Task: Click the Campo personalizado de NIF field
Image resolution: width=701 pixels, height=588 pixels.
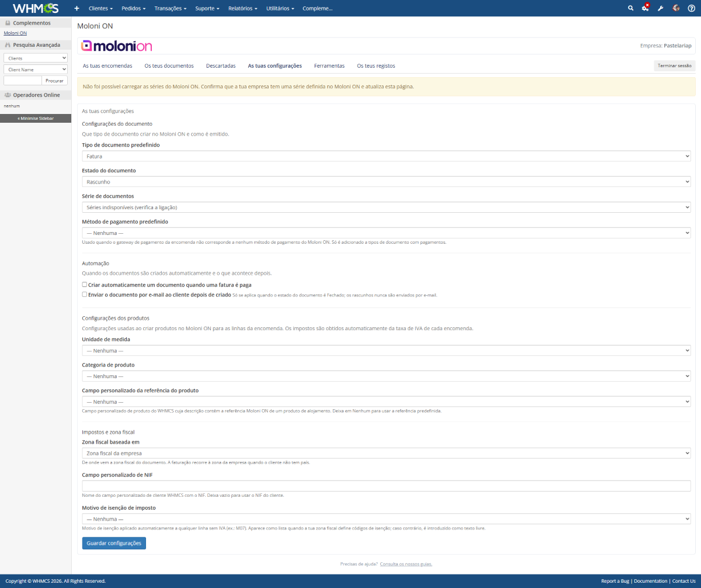Action: click(x=386, y=486)
